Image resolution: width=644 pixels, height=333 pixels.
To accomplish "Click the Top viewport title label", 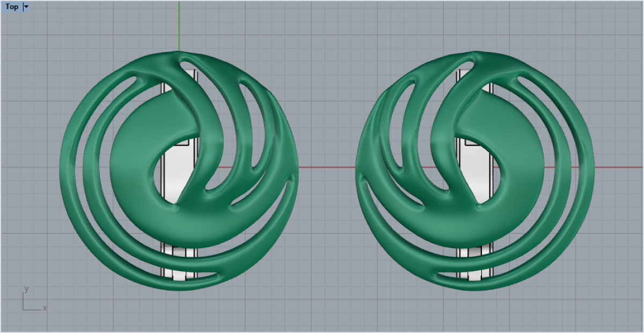I will point(12,7).
